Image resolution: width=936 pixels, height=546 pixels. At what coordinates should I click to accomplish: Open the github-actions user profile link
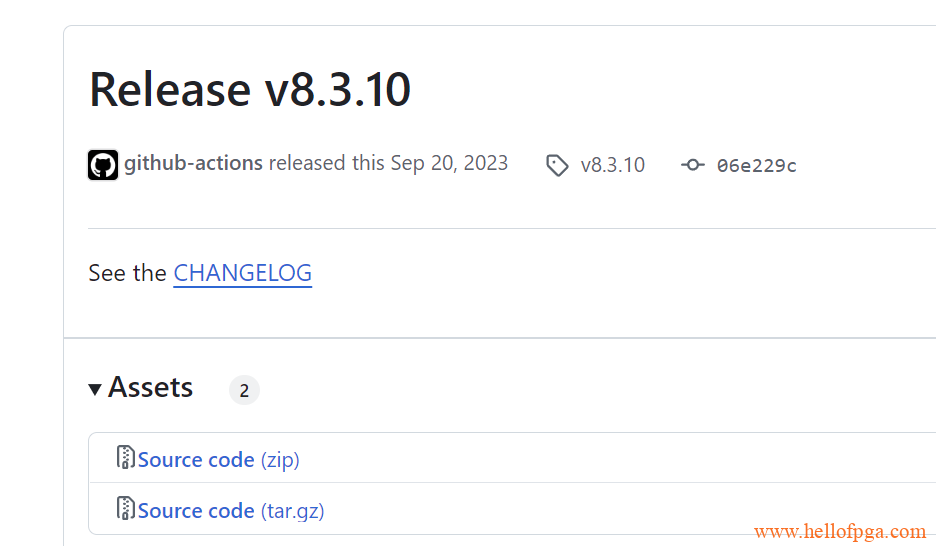(193, 163)
